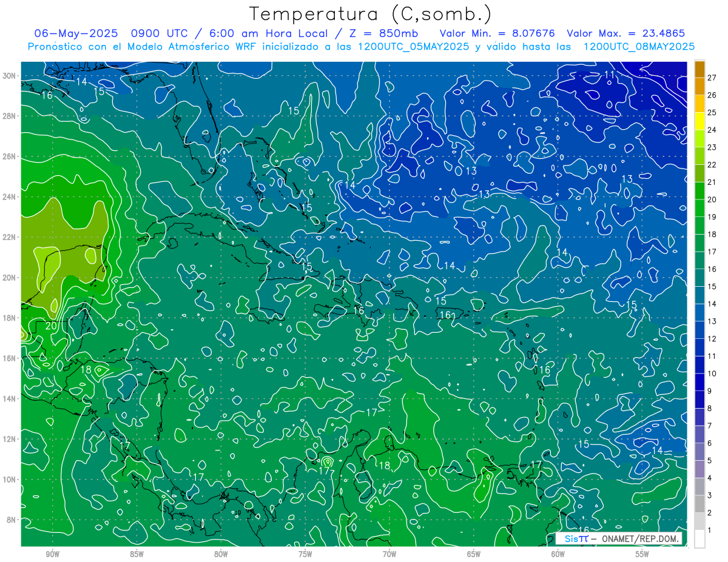The image size is (728, 562).
Task: Click the white swatch below 1 on the legend
Action: coord(699,539)
